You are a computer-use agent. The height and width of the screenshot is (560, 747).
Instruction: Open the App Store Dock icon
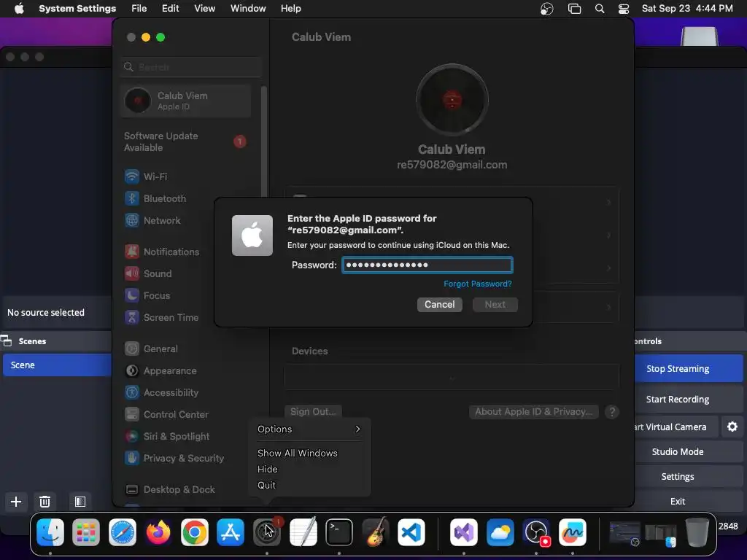[231, 532]
